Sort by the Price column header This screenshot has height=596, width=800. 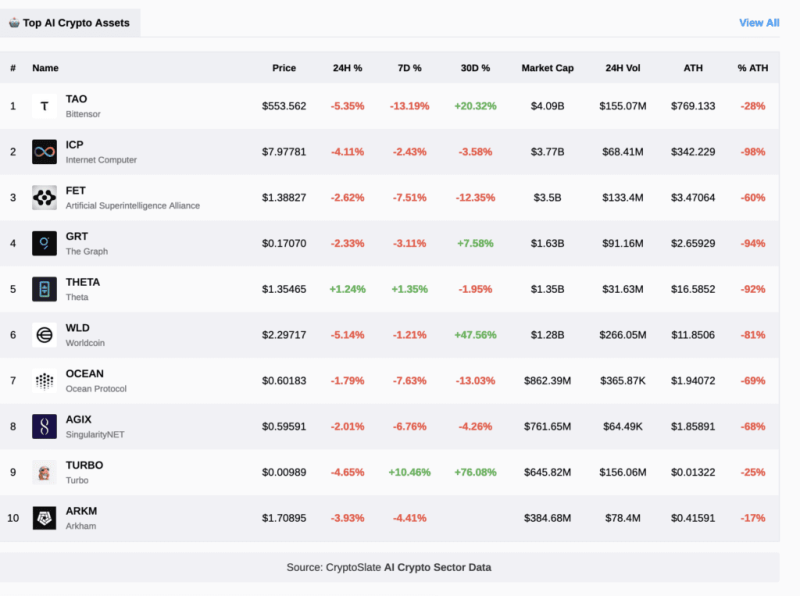tap(284, 68)
